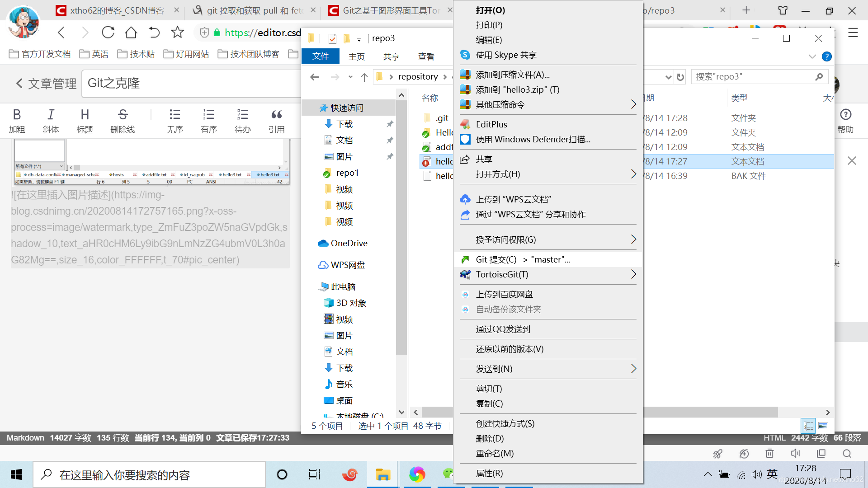
Task: Open the 技术团队博客 bookmark folder
Action: (249, 54)
